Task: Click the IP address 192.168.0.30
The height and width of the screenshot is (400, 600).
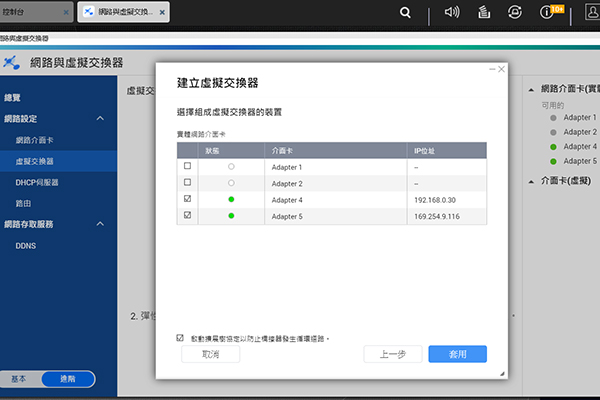Action: click(x=435, y=200)
